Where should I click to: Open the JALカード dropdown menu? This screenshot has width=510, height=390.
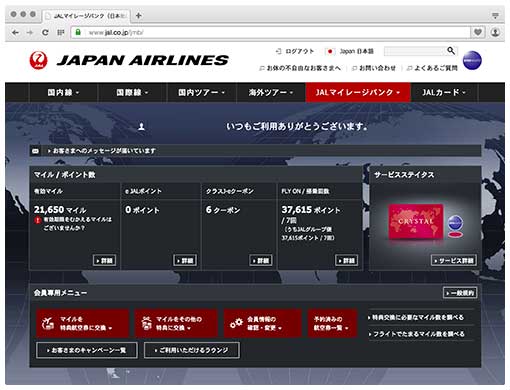click(444, 92)
